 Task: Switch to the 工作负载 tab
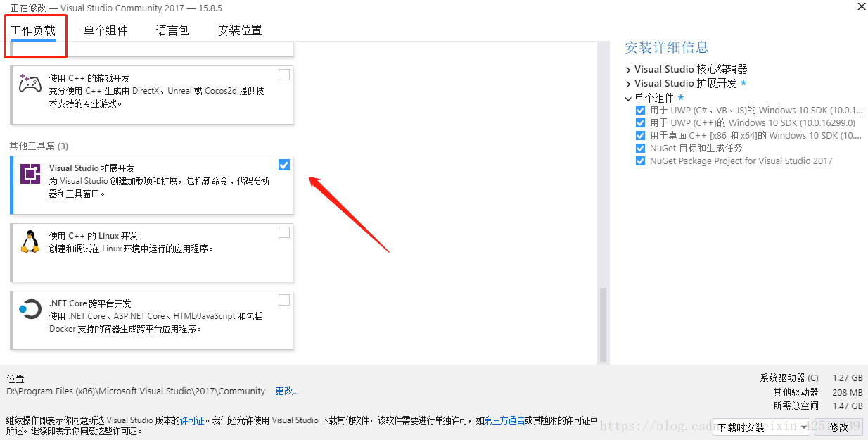click(33, 30)
